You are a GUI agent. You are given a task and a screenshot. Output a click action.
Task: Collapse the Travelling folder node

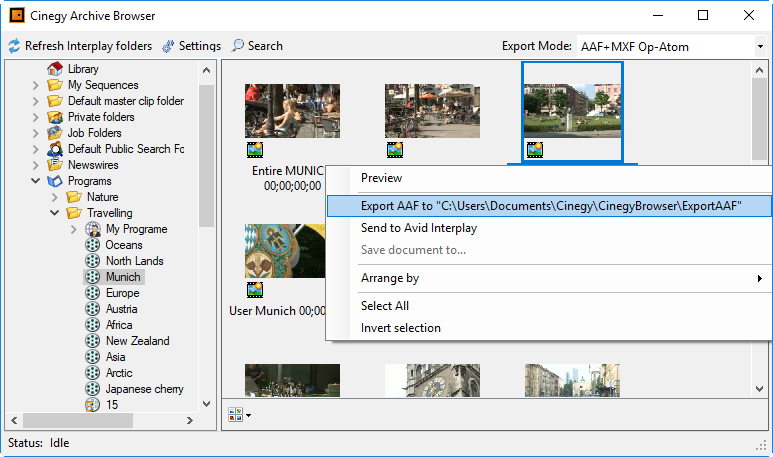pos(55,213)
